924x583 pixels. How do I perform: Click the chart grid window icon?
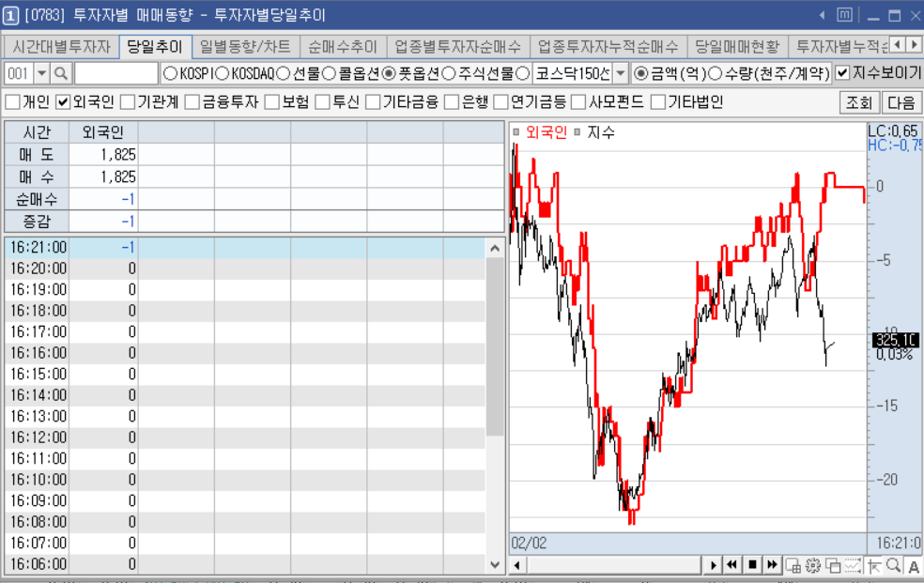pos(793,565)
